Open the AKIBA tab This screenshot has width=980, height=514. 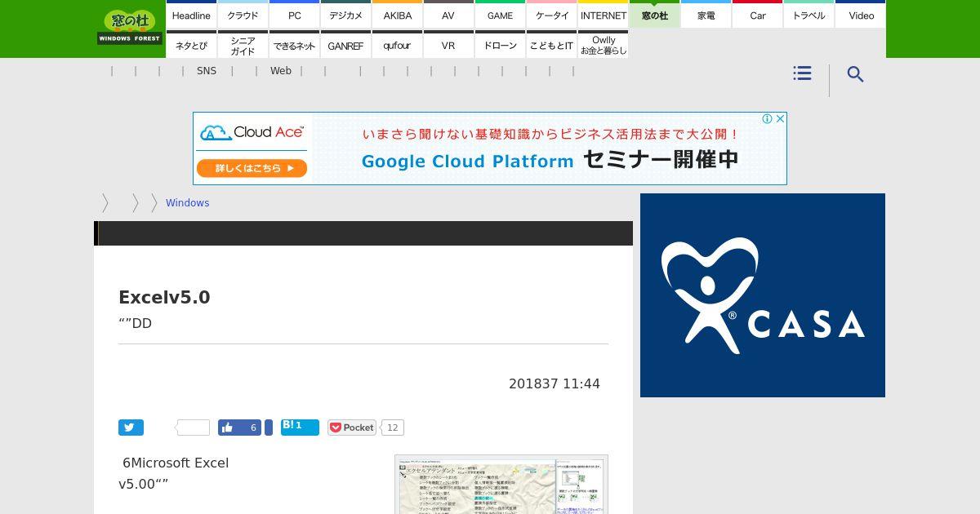pos(397,15)
